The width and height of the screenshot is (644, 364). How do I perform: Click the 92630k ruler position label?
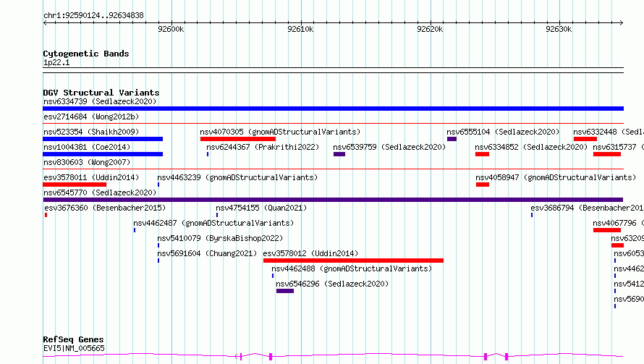click(x=559, y=29)
